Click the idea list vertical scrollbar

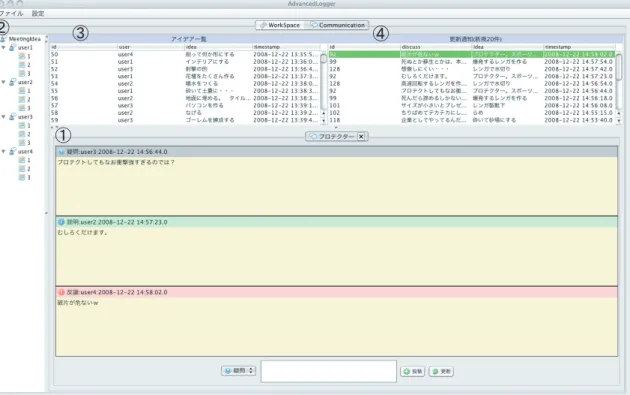coord(323,88)
